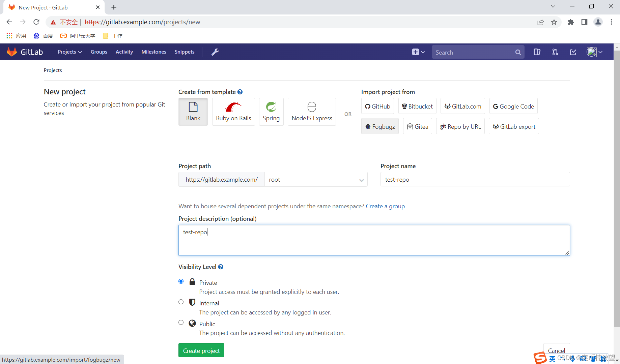Open the issues icon in navbar
This screenshot has width=620, height=364.
pos(537,52)
